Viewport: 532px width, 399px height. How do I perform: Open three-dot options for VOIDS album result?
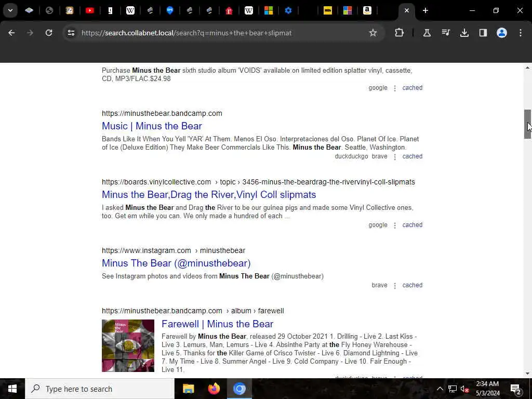(x=395, y=88)
